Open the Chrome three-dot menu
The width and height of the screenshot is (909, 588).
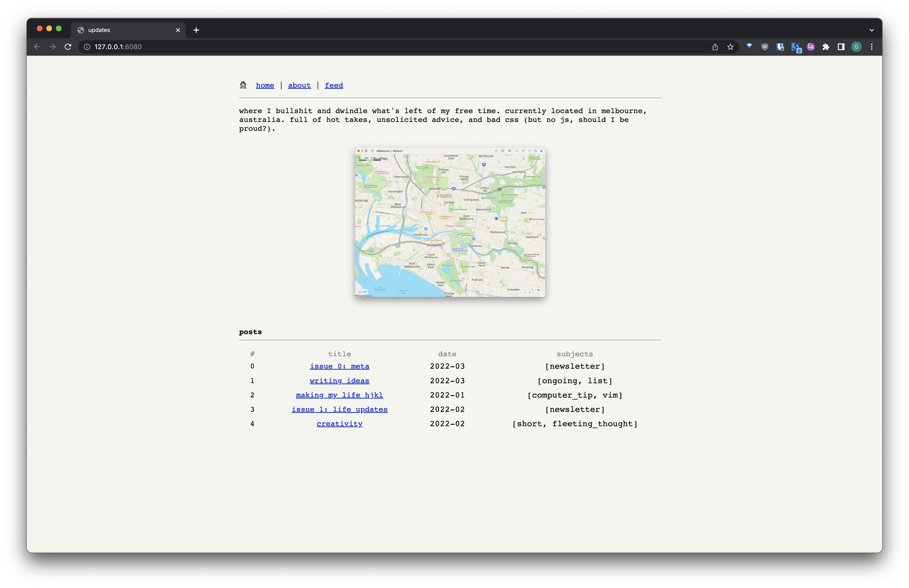click(872, 47)
